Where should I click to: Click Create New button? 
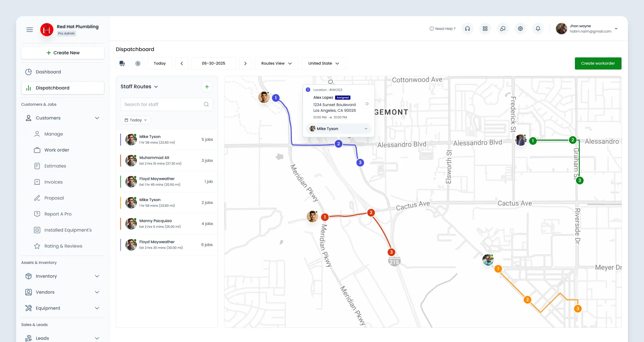click(63, 53)
